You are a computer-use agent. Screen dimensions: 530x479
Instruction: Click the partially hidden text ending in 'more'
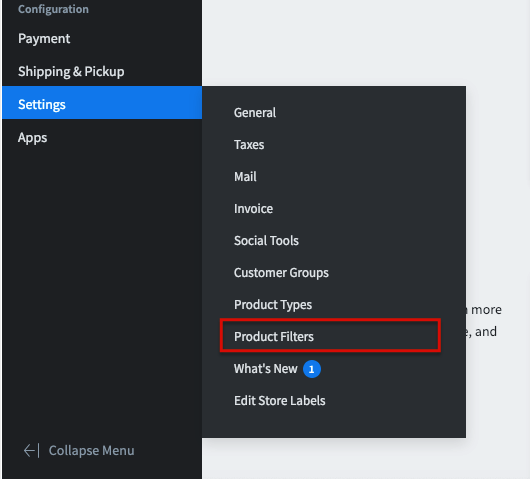pyautogui.click(x=484, y=310)
